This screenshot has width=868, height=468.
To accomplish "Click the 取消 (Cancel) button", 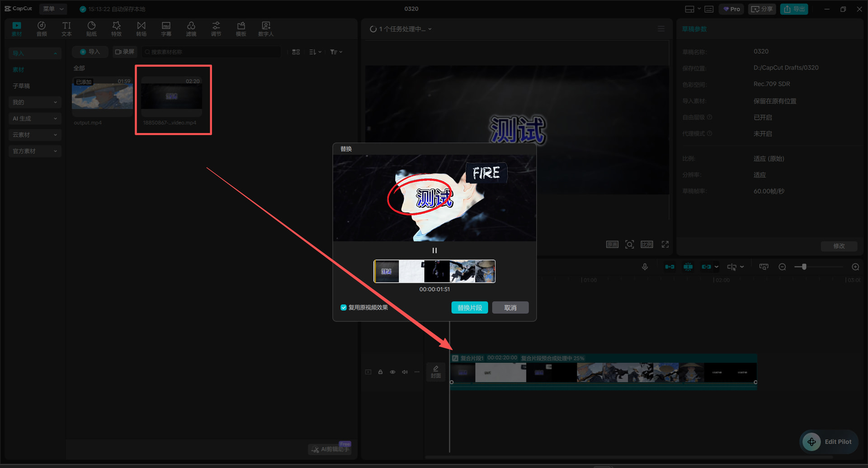I will pyautogui.click(x=510, y=307).
